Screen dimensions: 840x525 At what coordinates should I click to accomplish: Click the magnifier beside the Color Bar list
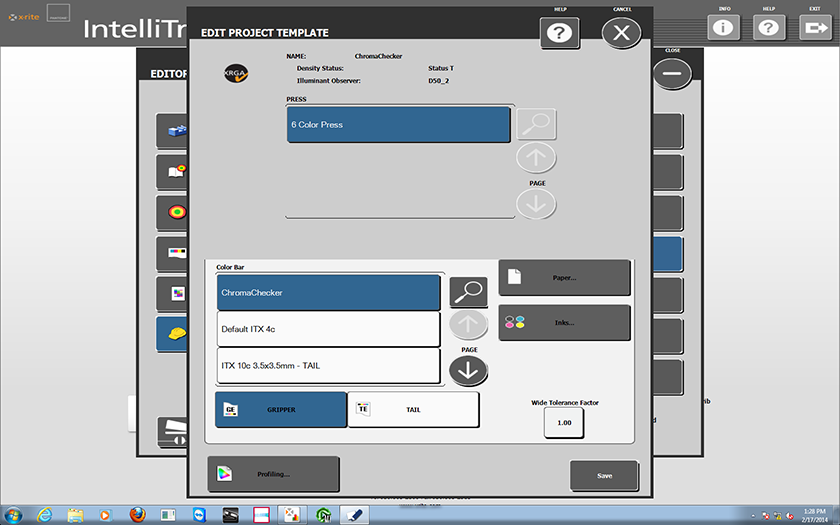click(x=468, y=292)
